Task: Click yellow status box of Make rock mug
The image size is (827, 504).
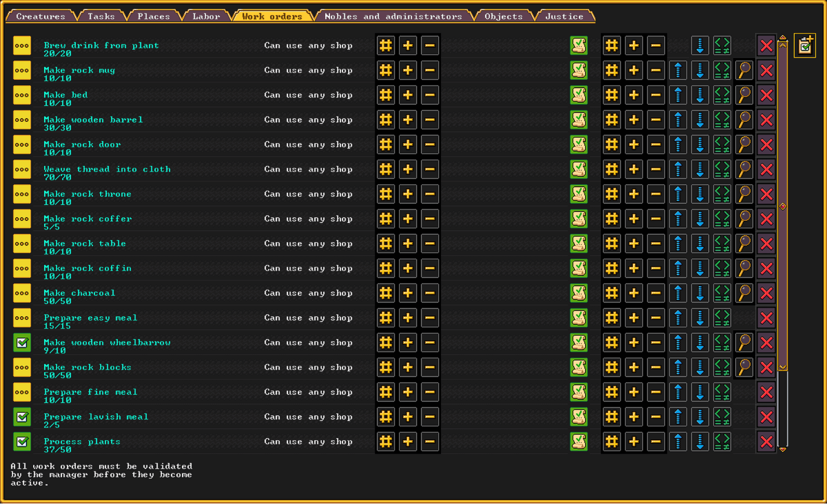Action: point(22,71)
